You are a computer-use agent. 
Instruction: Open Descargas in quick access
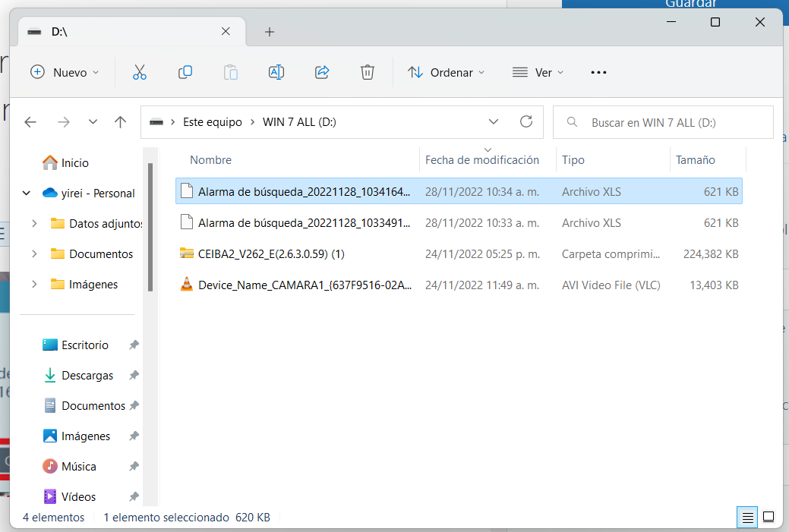(87, 376)
